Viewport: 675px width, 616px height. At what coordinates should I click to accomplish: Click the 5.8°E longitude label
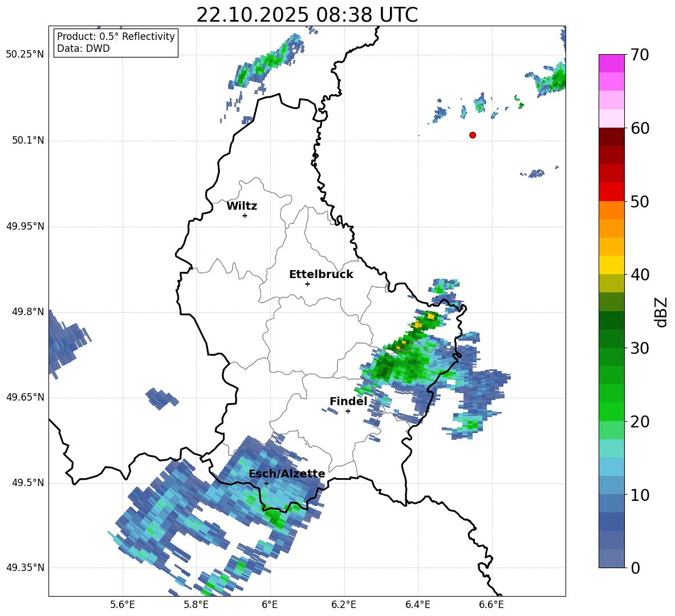pos(196,605)
